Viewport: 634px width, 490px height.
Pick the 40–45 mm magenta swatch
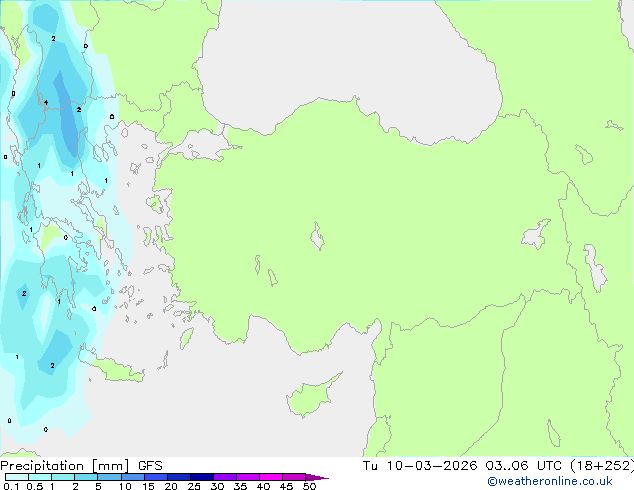tap(271, 477)
